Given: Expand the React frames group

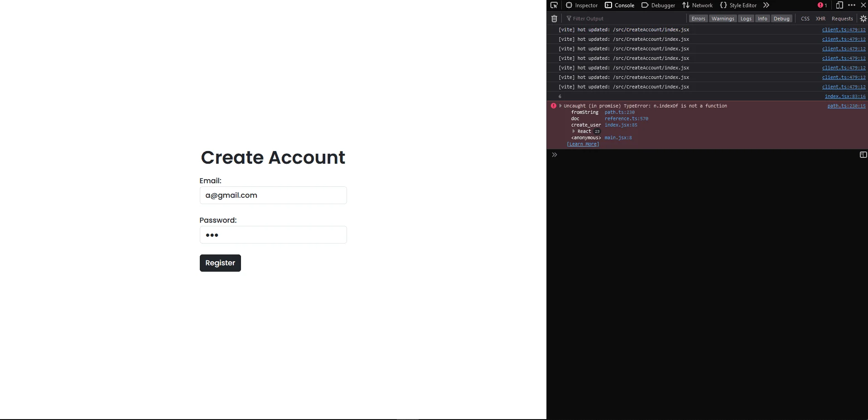Looking at the screenshot, I should pos(574,131).
